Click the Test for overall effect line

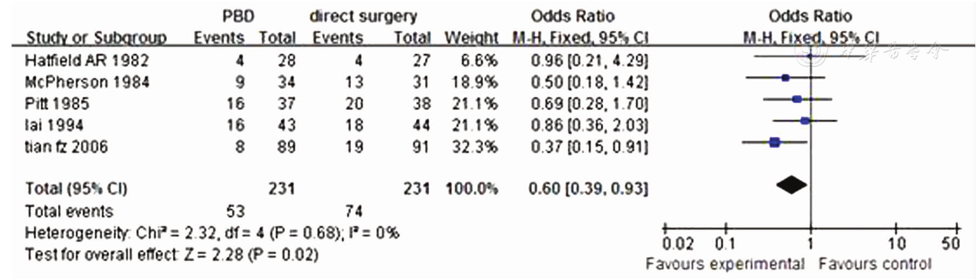coord(171,255)
